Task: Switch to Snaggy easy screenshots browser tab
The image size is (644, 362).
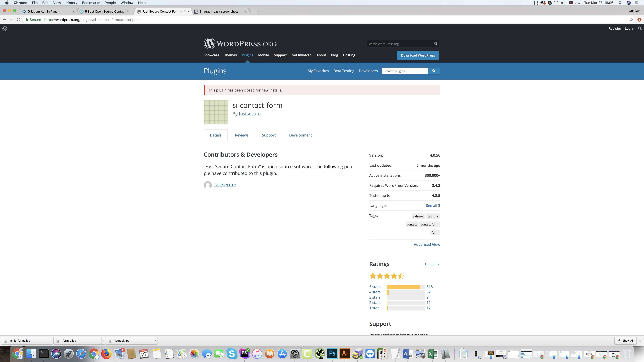Action: (x=220, y=11)
